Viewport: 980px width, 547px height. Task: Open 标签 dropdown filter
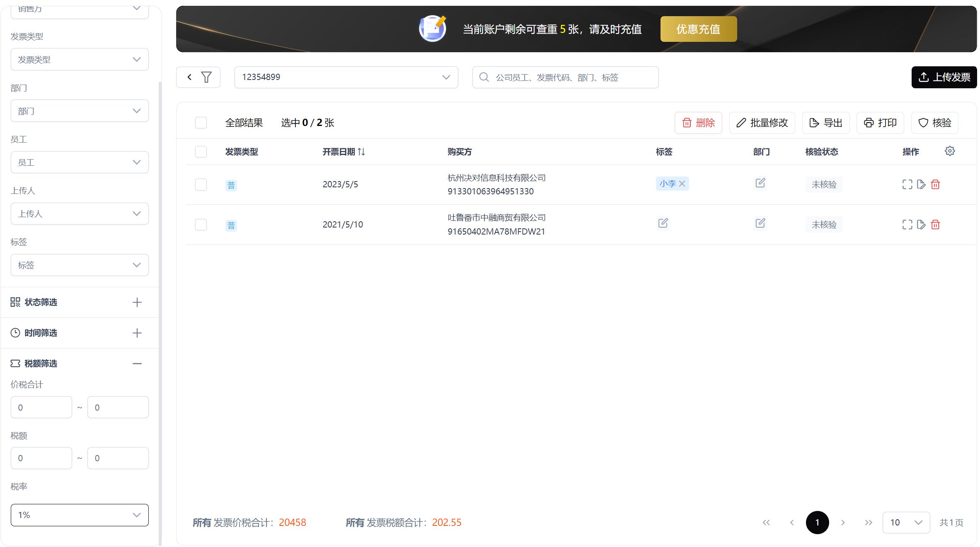tap(80, 265)
